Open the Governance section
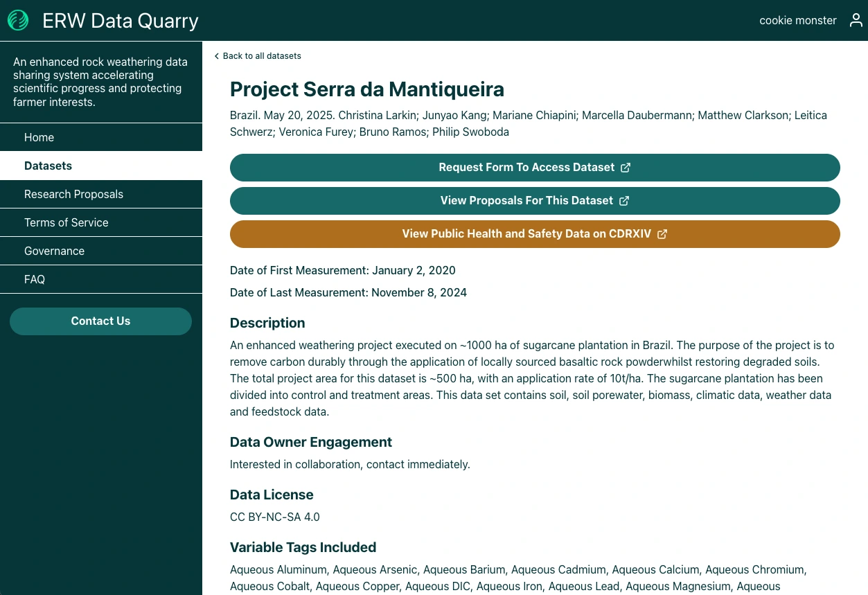The height and width of the screenshot is (595, 868). 54,251
